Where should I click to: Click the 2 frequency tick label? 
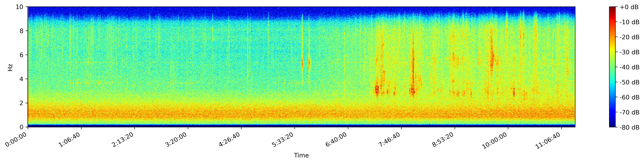[21, 103]
